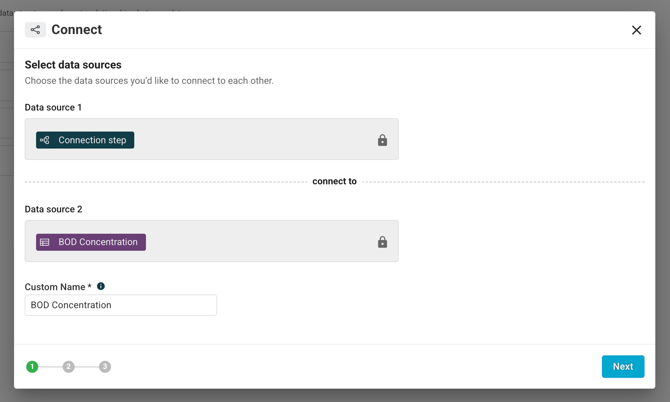Screen dimensions: 670x402
Task: Click the "Data source 1" label
Action: tap(53, 107)
